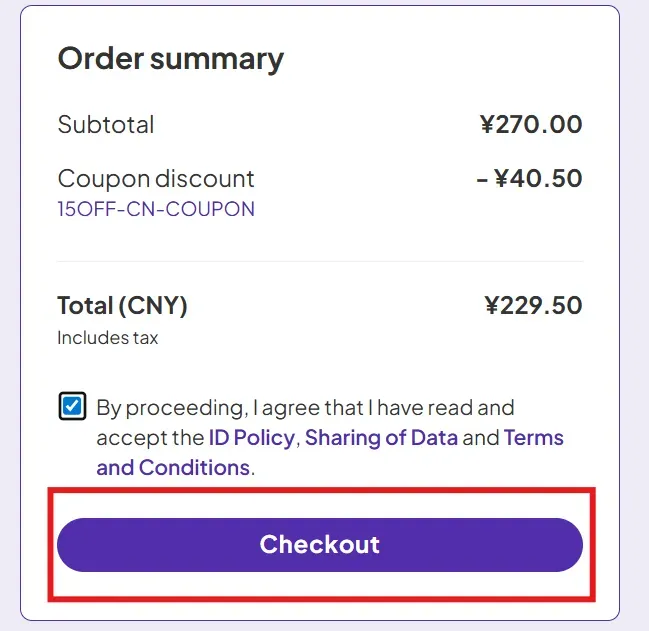Open the ID Policy link
The width and height of the screenshot is (649, 631).
point(251,438)
